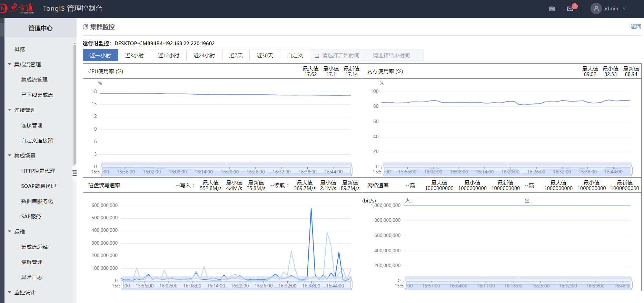The width and height of the screenshot is (644, 303).
Task: Click the CPU max value 17.62
Action: [310, 74]
